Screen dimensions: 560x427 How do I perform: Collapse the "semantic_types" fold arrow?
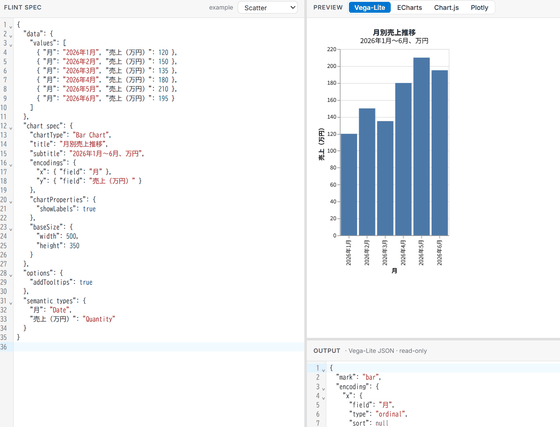11,303
